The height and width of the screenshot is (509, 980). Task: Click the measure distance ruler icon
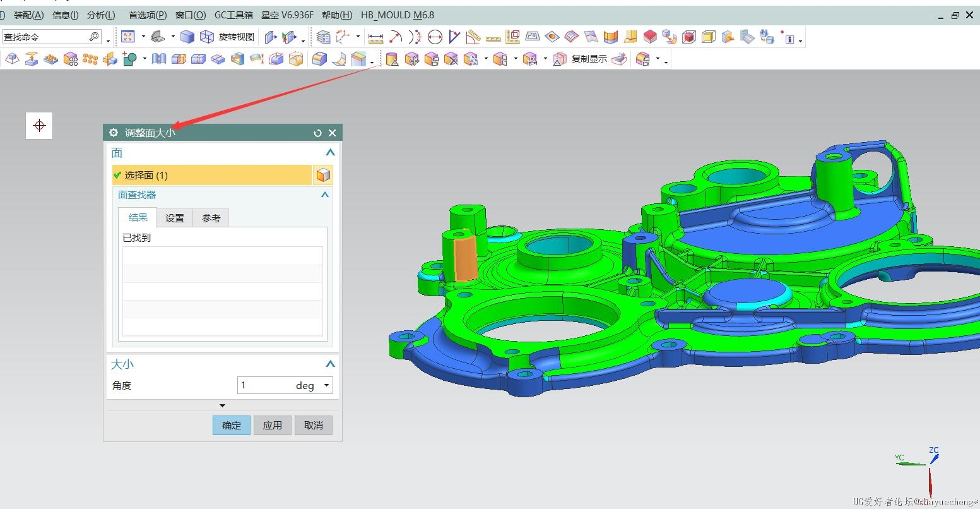[x=375, y=37]
